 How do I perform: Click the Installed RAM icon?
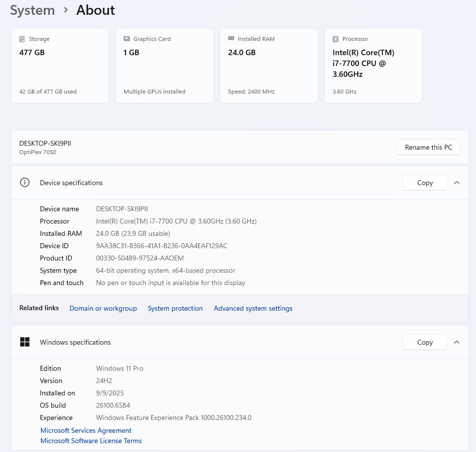[231, 39]
